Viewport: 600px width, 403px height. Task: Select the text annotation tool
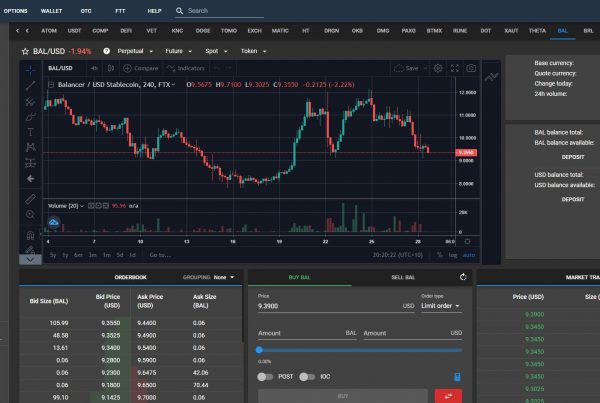(30, 131)
